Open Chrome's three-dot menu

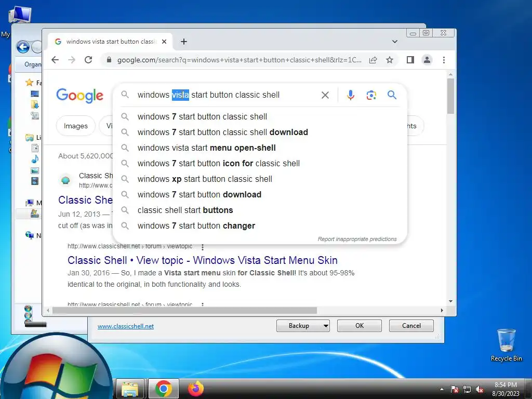444,60
